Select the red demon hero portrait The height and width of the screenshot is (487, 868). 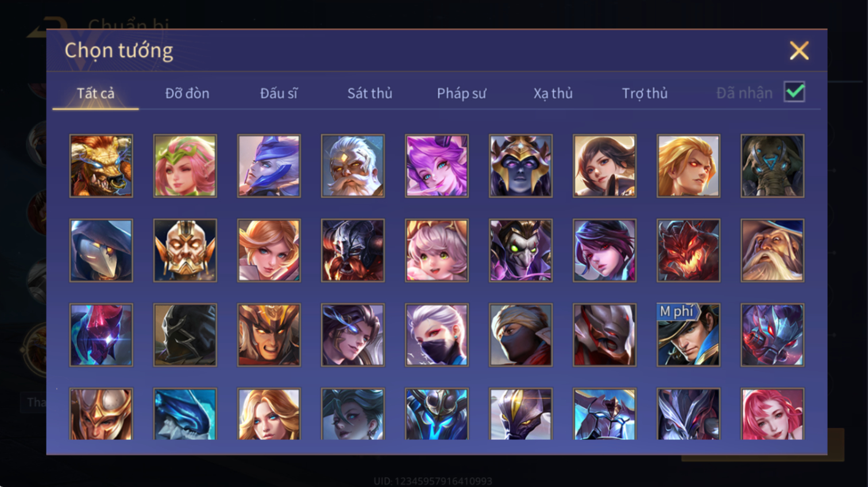[x=688, y=250]
